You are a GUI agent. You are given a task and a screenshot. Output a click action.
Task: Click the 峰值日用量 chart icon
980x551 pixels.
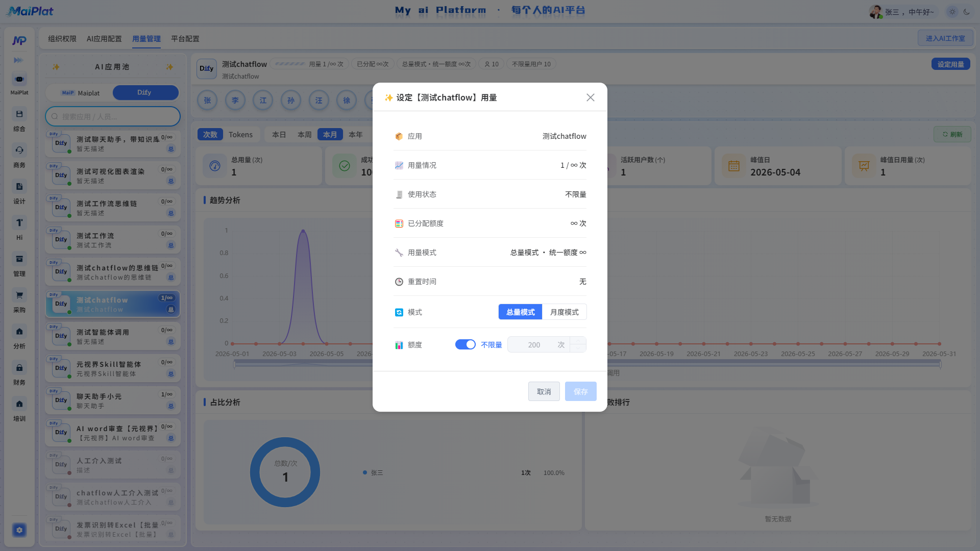(864, 166)
